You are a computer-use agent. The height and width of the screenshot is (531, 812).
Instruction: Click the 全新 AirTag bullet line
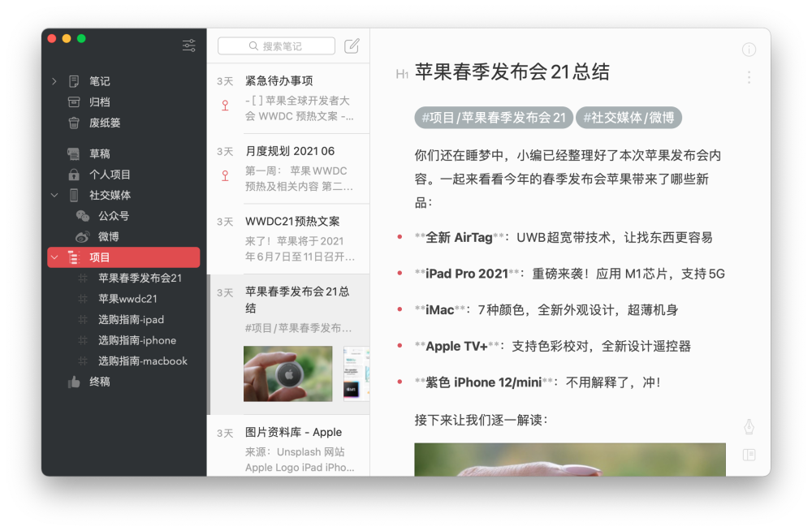tap(564, 238)
